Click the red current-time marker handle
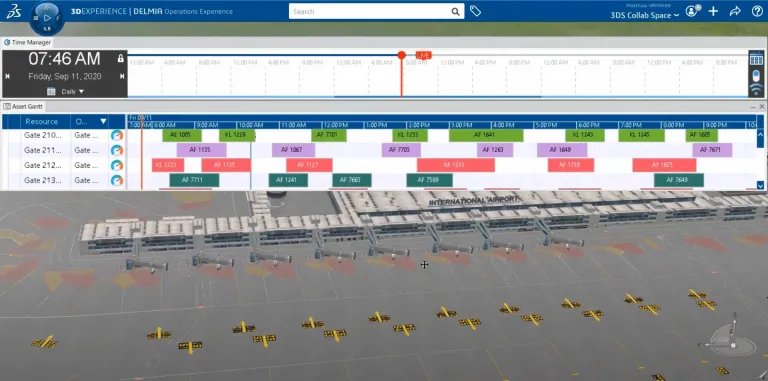Viewport: 768px width, 381px height. click(402, 55)
